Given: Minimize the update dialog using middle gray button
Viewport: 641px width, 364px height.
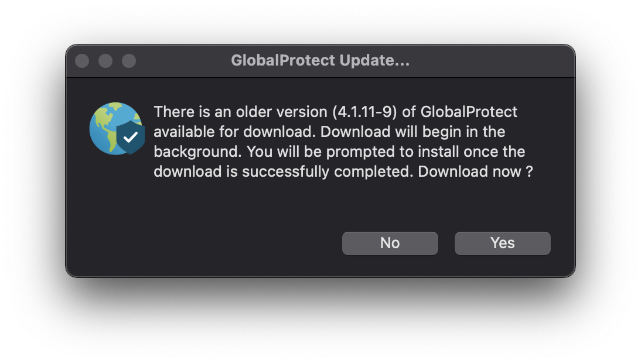Looking at the screenshot, I should click(x=105, y=61).
